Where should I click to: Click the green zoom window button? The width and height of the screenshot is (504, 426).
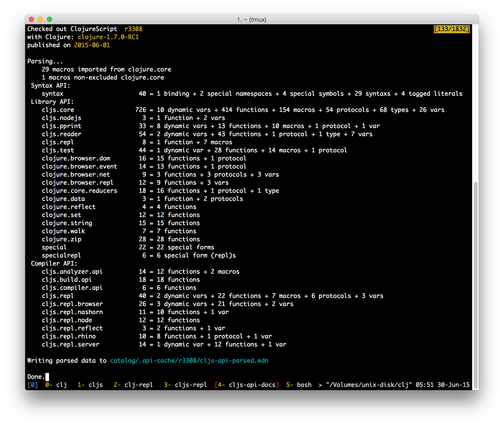(49, 19)
